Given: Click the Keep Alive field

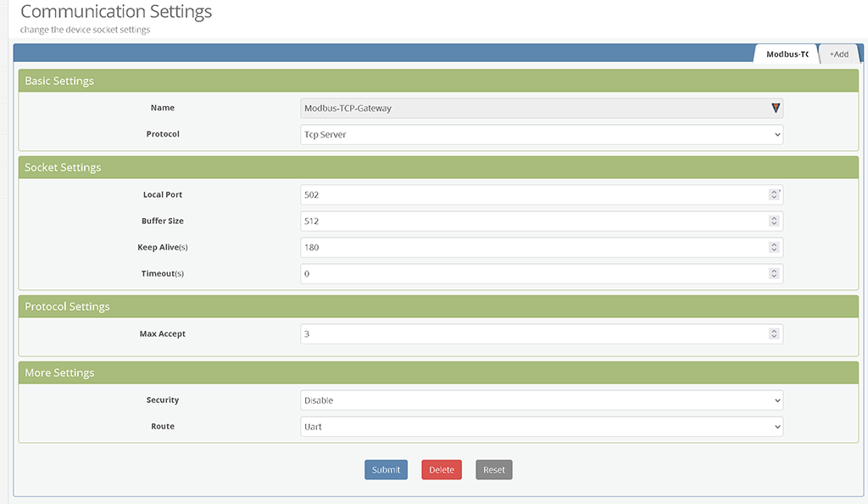Looking at the screenshot, I should 542,248.
